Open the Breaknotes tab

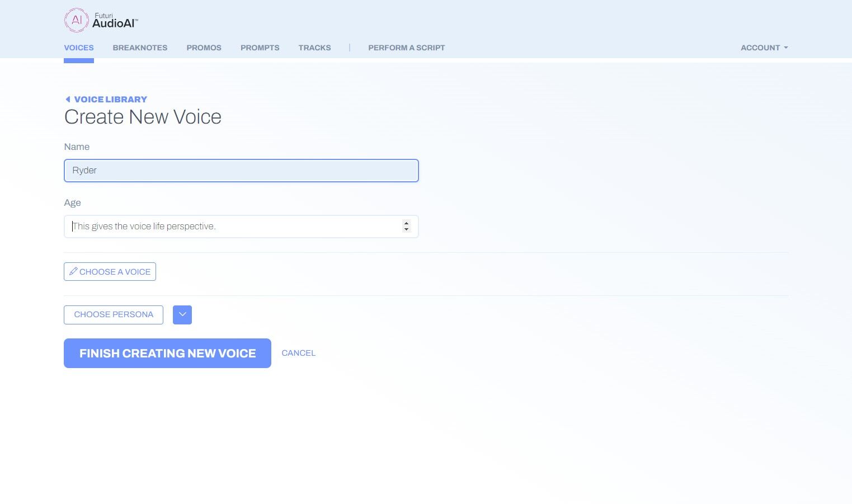(140, 48)
